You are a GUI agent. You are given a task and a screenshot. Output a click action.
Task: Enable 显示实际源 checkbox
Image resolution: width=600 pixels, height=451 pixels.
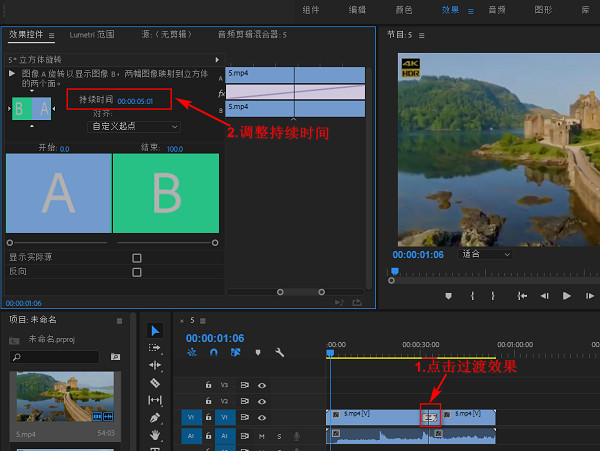(x=137, y=258)
